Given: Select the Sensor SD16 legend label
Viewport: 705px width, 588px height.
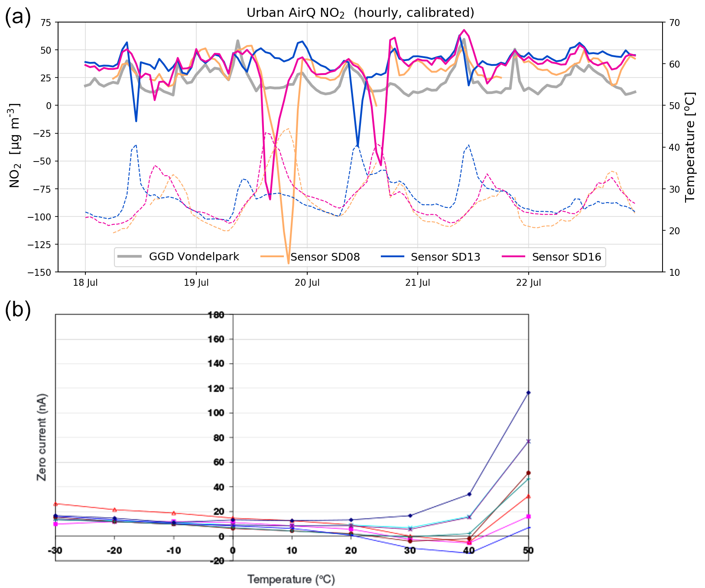Looking at the screenshot, I should coord(566,257).
